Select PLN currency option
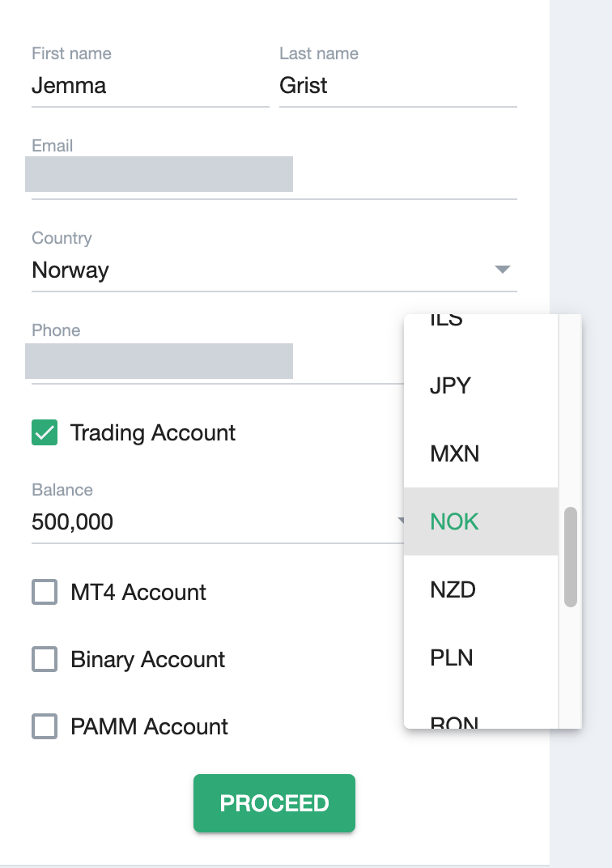Screen dimensions: 612x868 (x=451, y=657)
